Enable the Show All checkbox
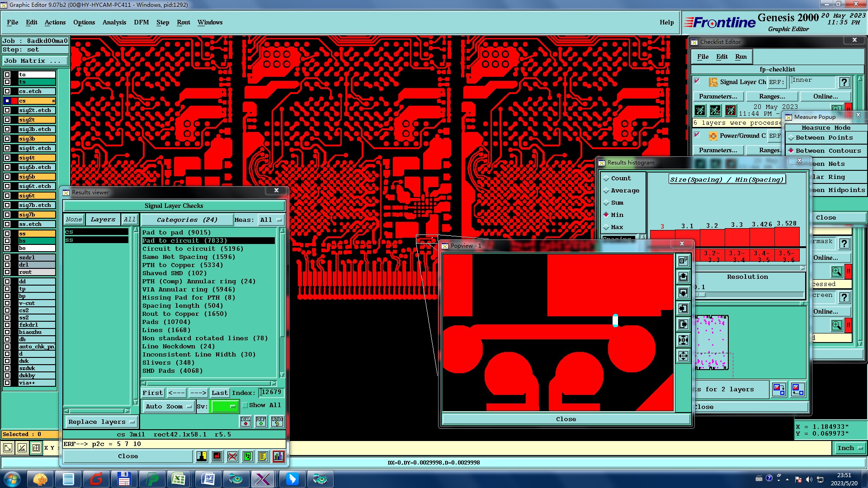 tap(245, 405)
